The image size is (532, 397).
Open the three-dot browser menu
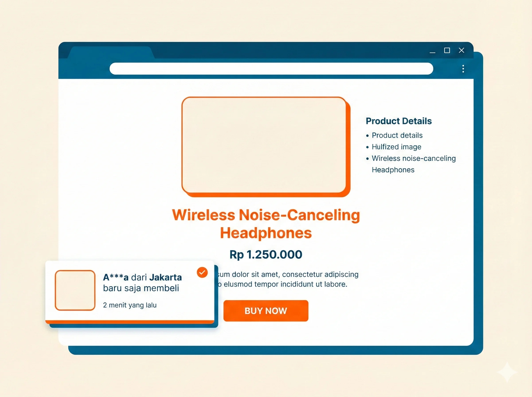click(463, 69)
